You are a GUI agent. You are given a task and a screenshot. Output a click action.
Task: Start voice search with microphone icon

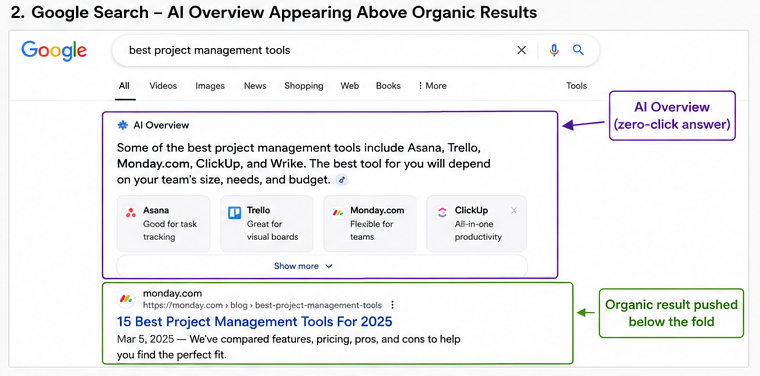[x=554, y=50]
